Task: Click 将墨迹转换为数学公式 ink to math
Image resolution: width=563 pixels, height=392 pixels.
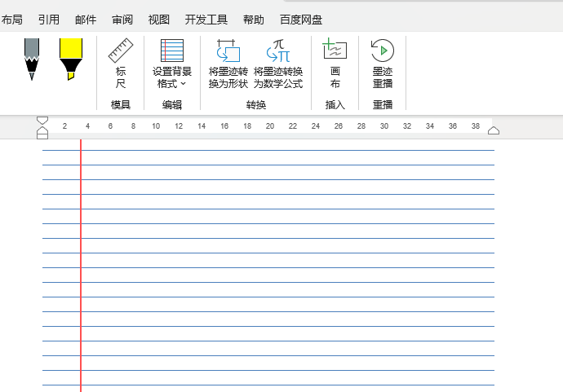Action: point(278,64)
